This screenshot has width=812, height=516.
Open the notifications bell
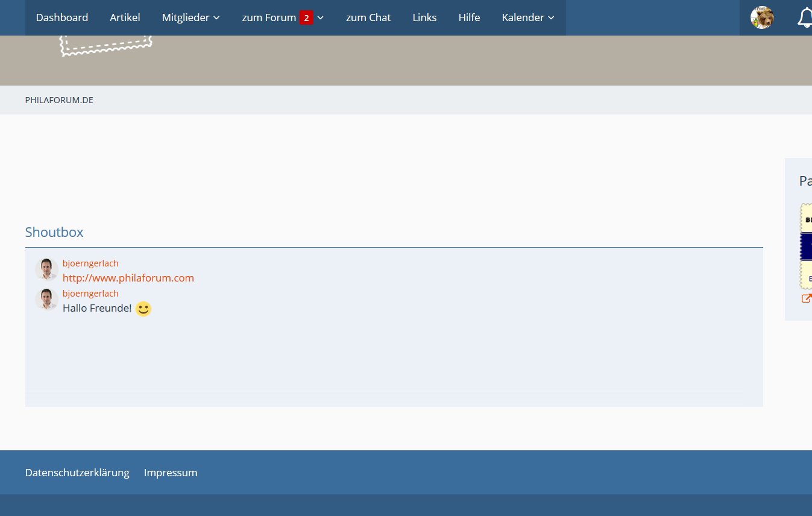[x=805, y=17]
